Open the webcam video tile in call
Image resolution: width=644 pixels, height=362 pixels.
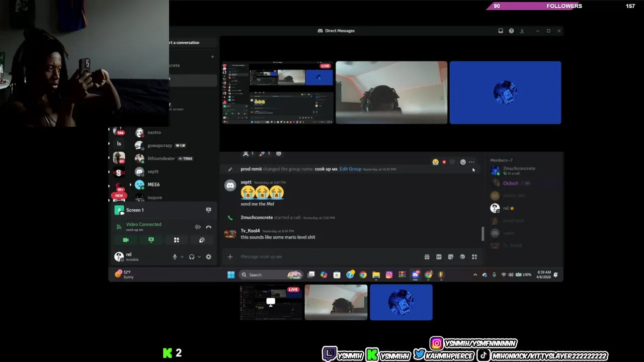click(x=391, y=93)
